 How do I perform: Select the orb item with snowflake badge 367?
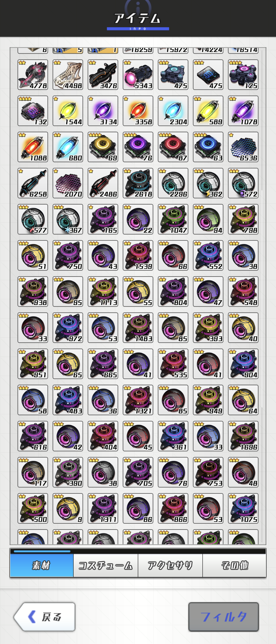tap(68, 219)
